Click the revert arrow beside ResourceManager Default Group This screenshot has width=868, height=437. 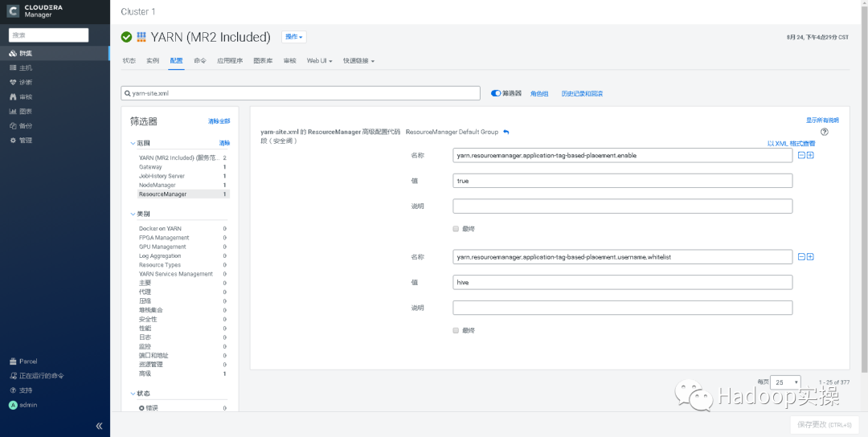pos(506,132)
